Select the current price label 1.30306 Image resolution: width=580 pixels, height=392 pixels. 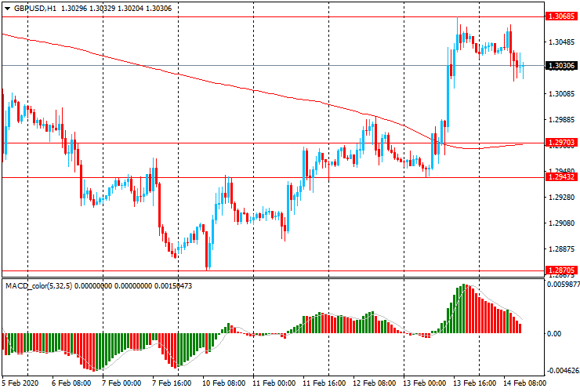(561, 66)
